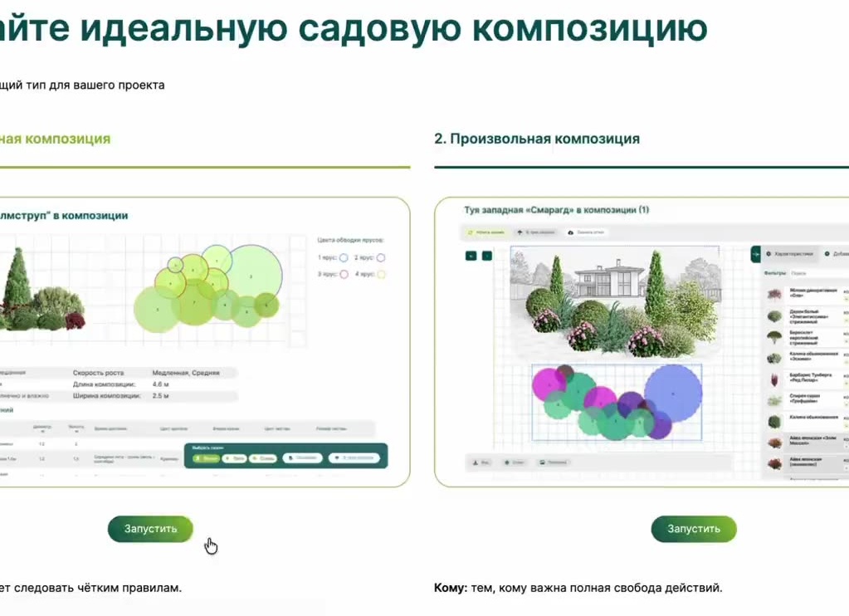849x616 pixels.
Task: Click the cloud download icon in preview toolbar
Action: 570,232
